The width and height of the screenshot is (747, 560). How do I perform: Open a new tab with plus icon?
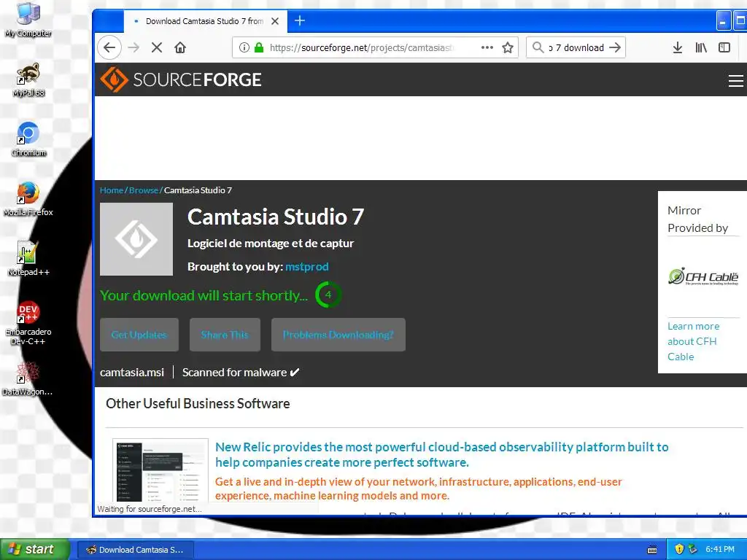tap(300, 20)
